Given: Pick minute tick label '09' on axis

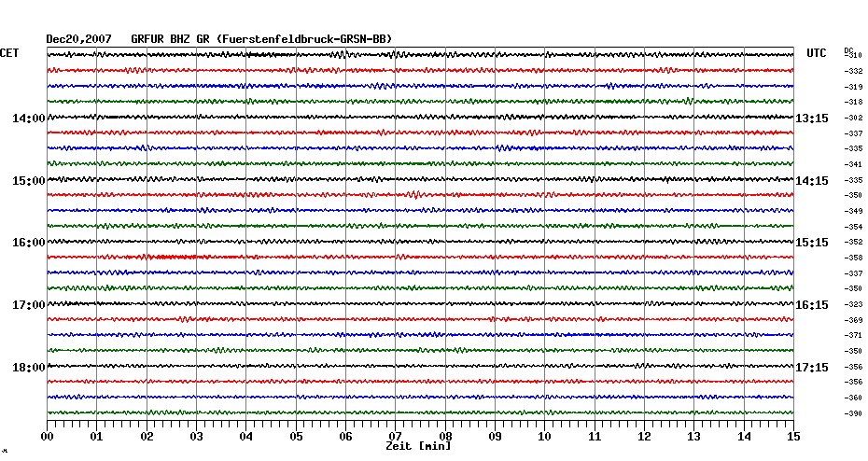Looking at the screenshot, I should click(x=496, y=437).
